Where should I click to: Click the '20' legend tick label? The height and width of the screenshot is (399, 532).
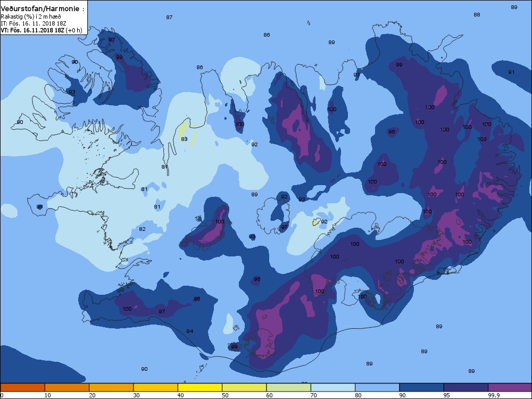pos(92,395)
